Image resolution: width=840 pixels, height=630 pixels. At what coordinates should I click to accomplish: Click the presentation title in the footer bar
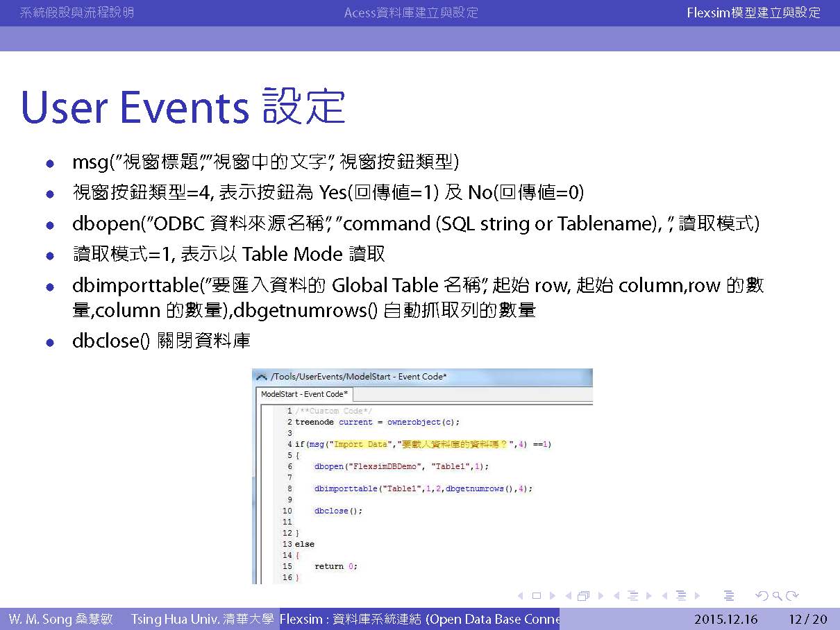(x=419, y=619)
